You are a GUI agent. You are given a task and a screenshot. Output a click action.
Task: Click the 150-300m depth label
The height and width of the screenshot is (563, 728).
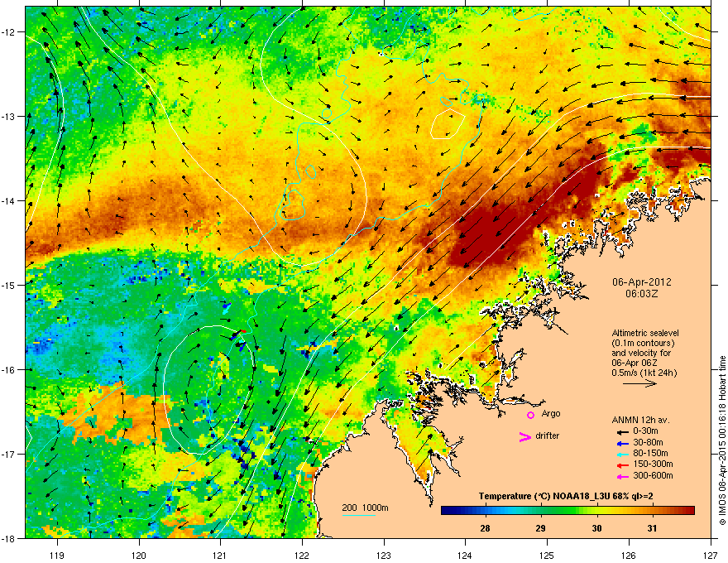pos(653,464)
